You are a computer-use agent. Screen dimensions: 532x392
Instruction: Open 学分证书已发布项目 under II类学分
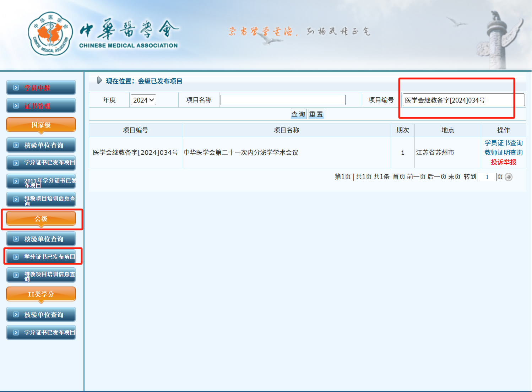point(41,333)
